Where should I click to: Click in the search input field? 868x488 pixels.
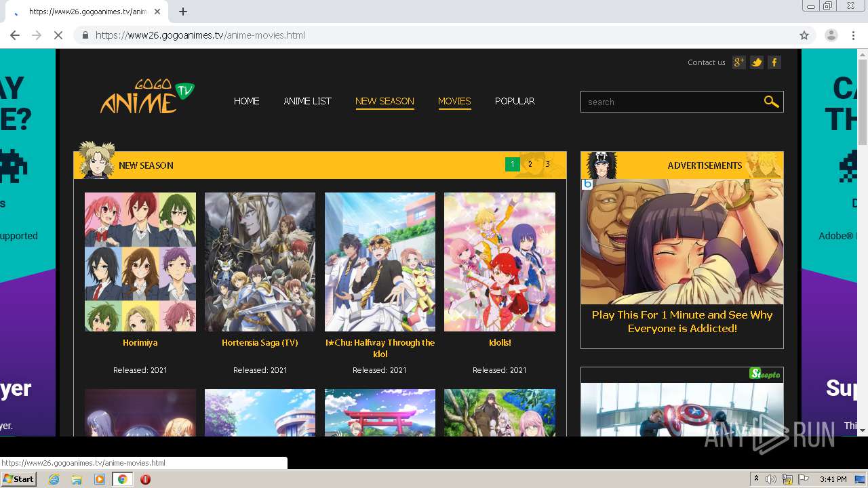671,102
